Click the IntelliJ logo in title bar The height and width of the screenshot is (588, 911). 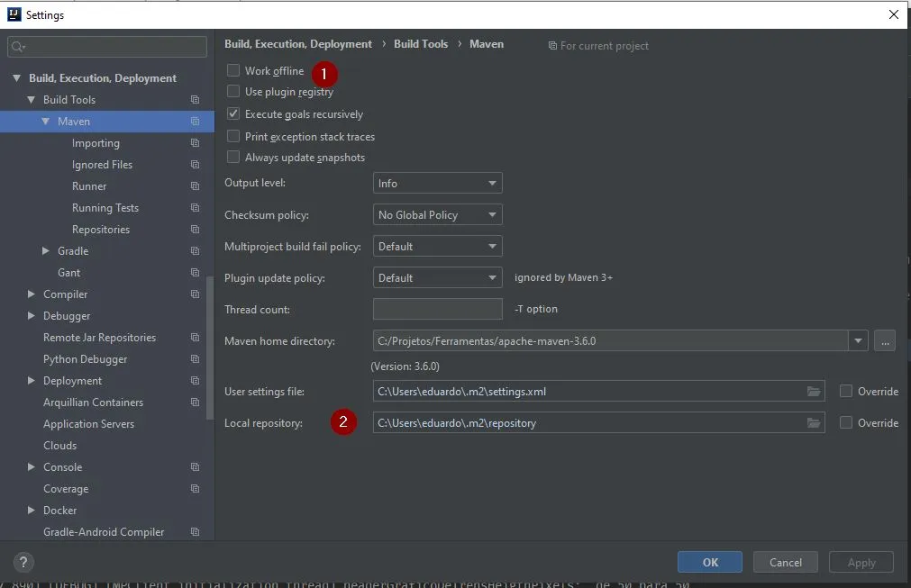coord(14,14)
